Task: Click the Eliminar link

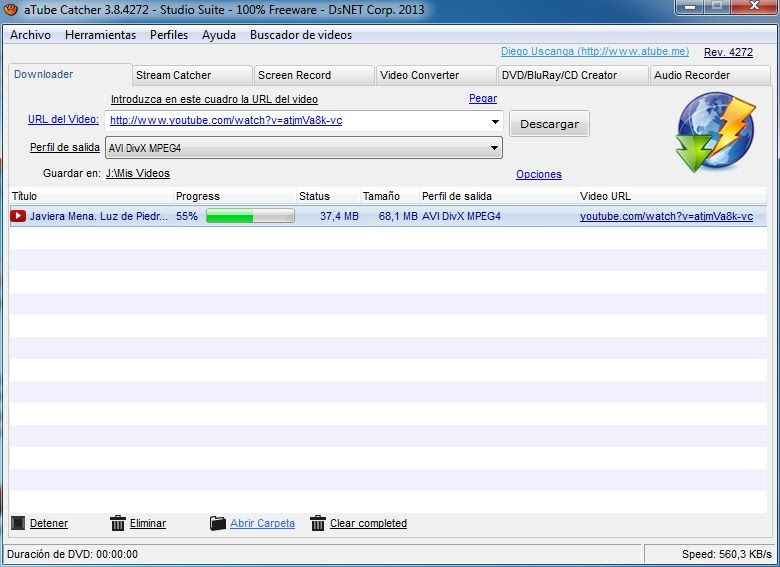Action: click(x=148, y=523)
